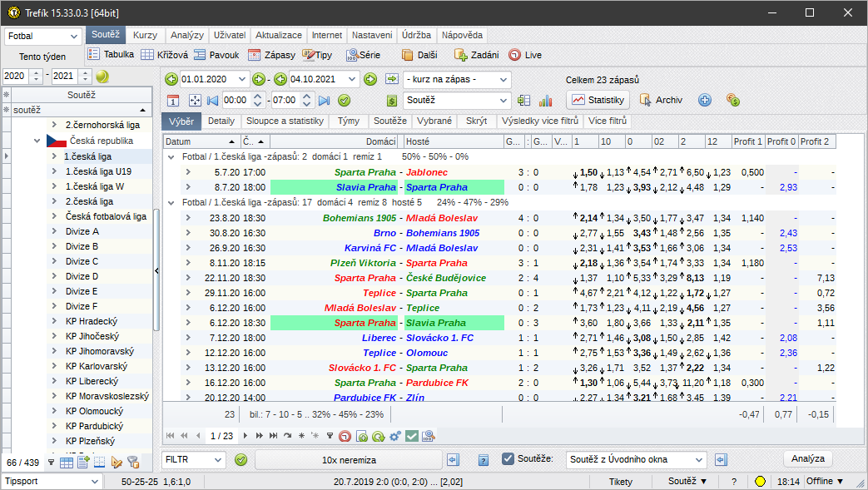Viewport: 868px width, 490px height.
Task: Jump to last time with blue skip-forward icon
Action: coord(325,100)
